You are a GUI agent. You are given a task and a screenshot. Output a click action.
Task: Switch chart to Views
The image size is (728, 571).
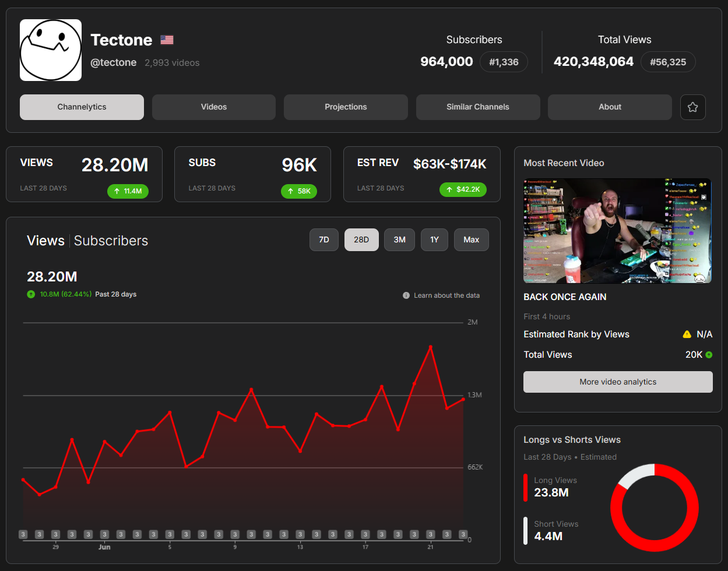point(45,241)
